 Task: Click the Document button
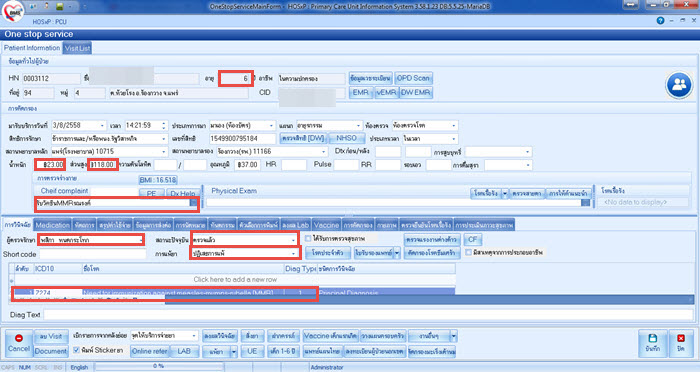coord(51,351)
